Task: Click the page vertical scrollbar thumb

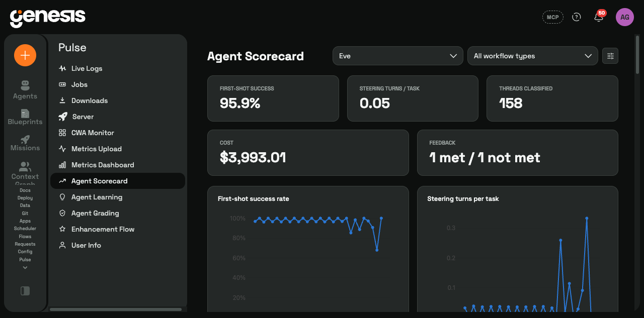Action: [x=637, y=54]
